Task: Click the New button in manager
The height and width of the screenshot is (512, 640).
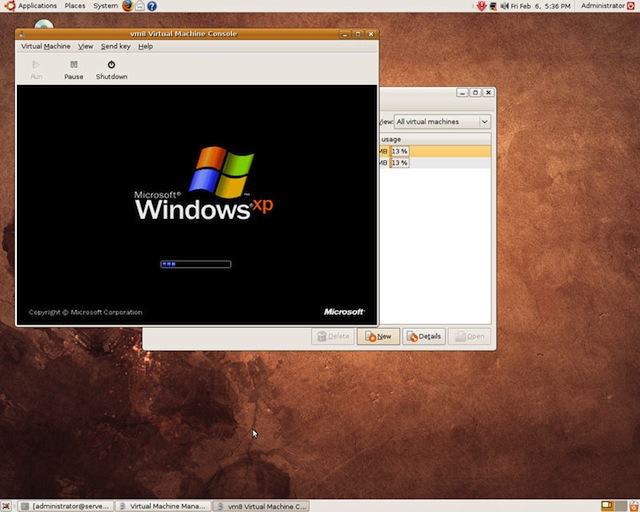Action: pyautogui.click(x=378, y=336)
